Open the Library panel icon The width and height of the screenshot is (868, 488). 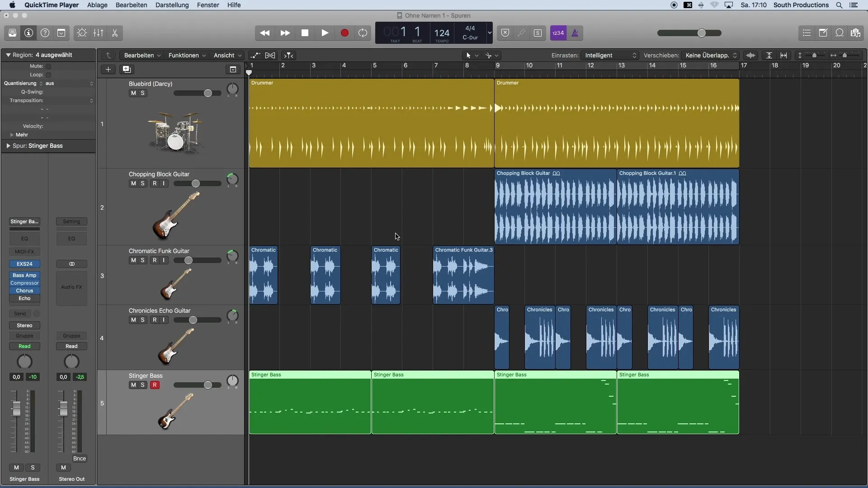[12, 33]
